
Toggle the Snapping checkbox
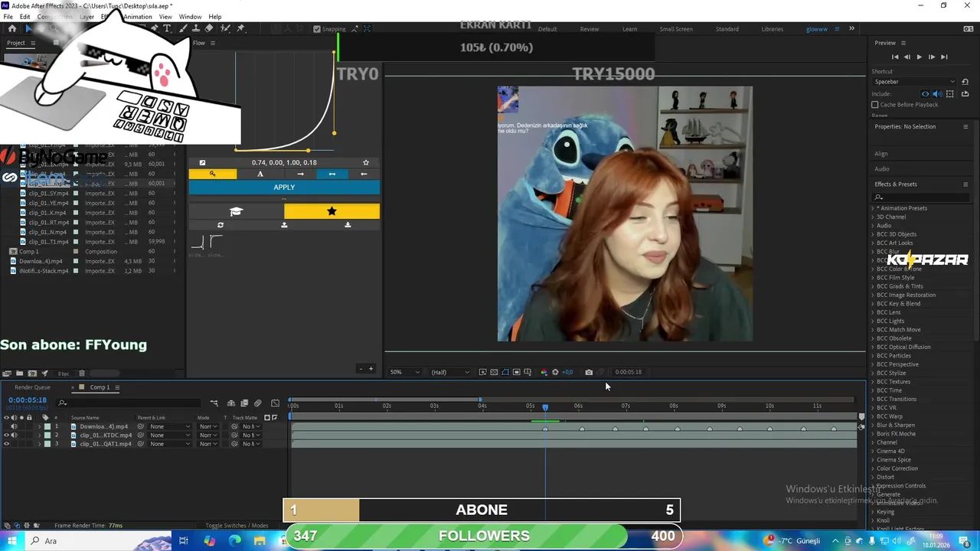pos(317,29)
